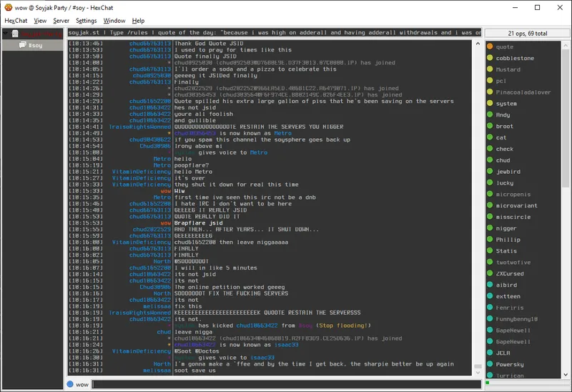Viewport: 572px width, 392px height.
Task: Click the green dot beside cat
Action: 490,137
